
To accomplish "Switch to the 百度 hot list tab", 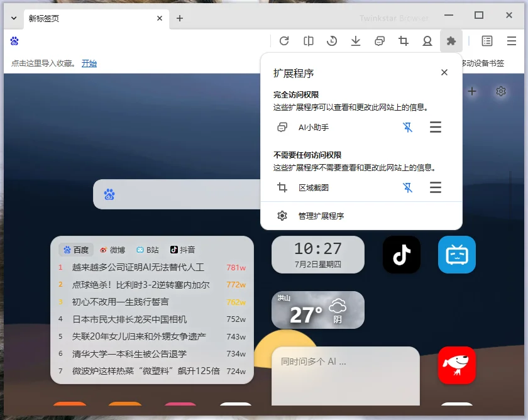I will pyautogui.click(x=76, y=250).
